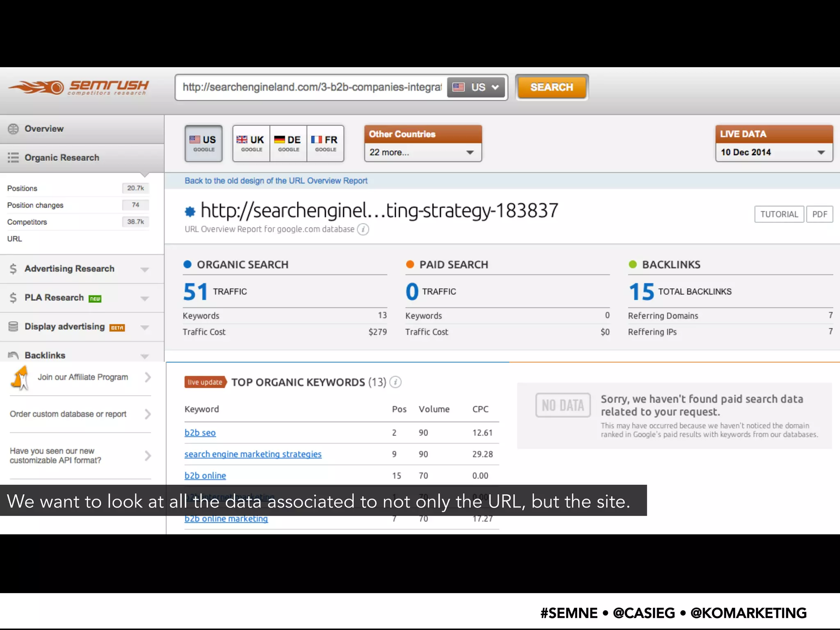Screen dimensions: 840x630
Task: Select the UK Google database button
Action: (251, 144)
